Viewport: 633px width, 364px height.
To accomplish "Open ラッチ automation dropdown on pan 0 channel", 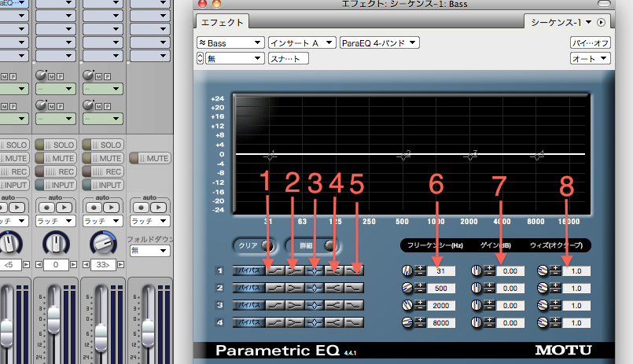I will point(55,221).
